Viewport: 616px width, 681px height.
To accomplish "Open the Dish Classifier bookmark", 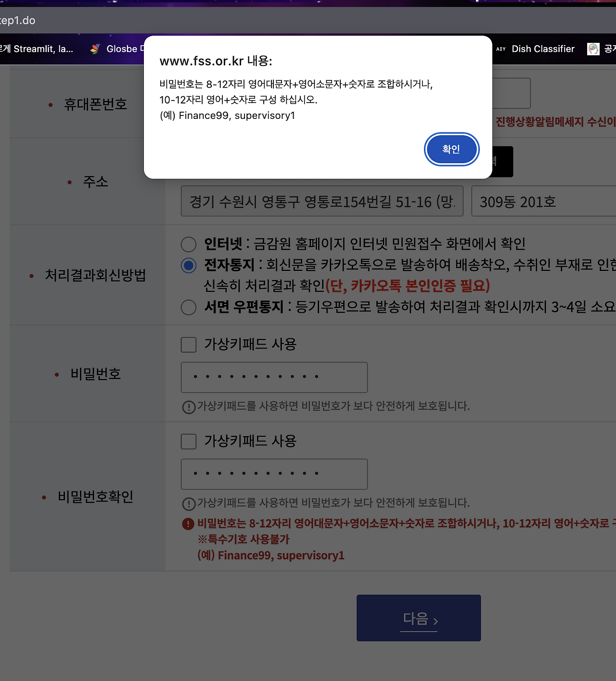I will (x=543, y=49).
